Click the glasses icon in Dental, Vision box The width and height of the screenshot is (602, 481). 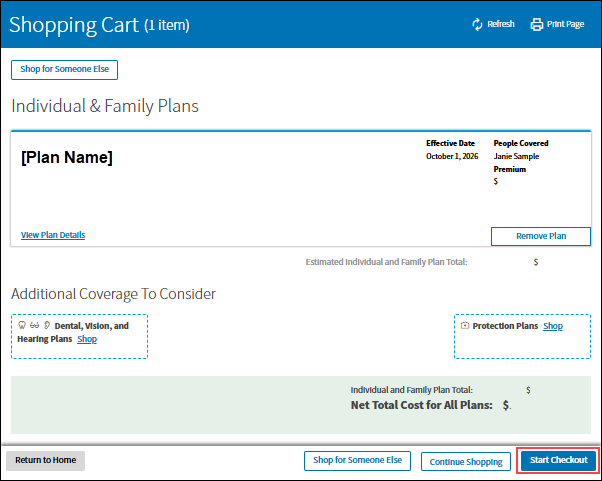click(35, 326)
